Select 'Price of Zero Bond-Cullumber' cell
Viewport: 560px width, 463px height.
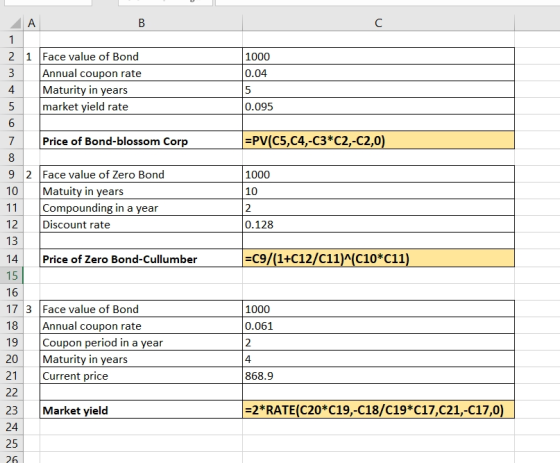141,258
